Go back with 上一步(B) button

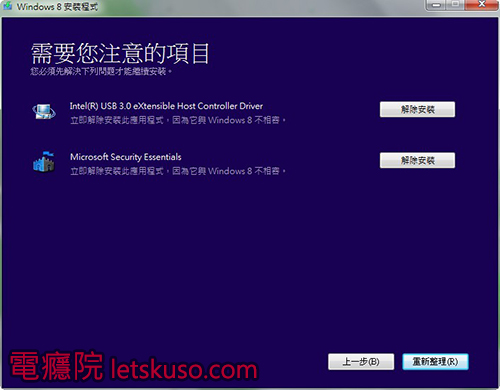(x=361, y=362)
